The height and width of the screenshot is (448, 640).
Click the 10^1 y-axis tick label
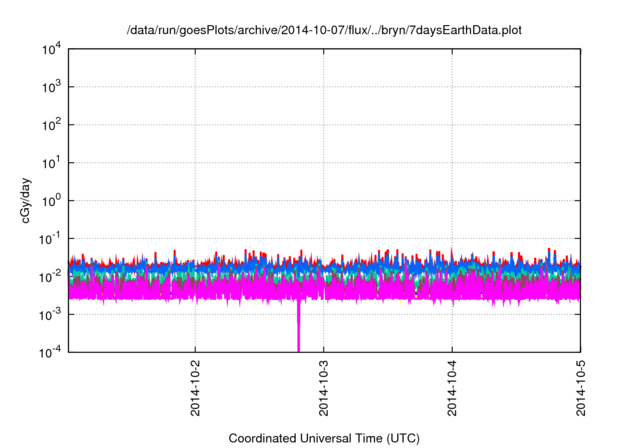[52, 163]
